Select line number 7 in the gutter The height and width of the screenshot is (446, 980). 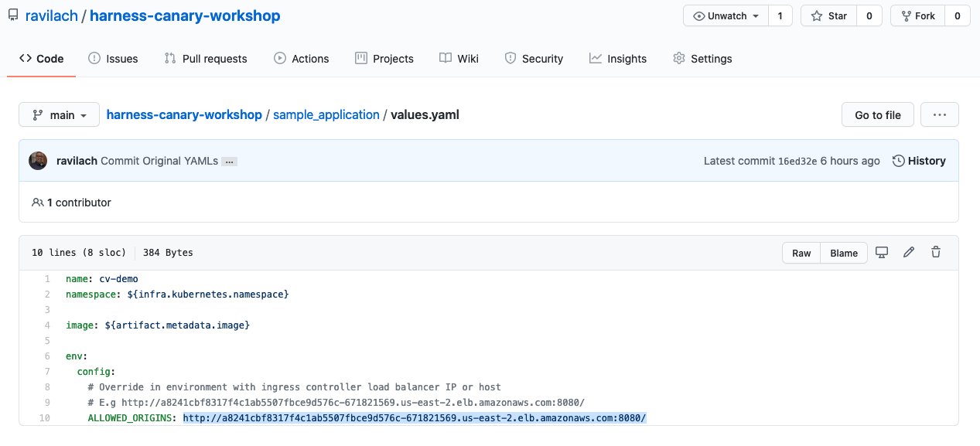pyautogui.click(x=47, y=372)
